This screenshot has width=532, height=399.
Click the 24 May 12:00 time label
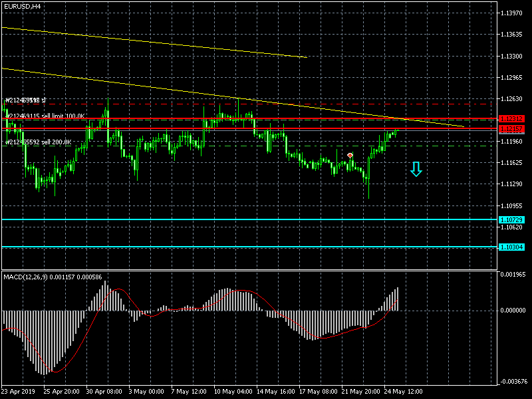404,392
